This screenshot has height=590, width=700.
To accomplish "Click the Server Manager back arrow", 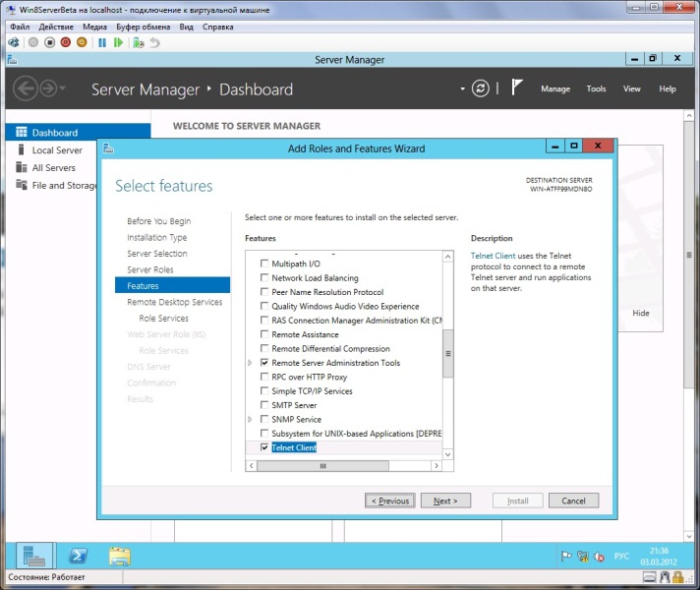I will [x=25, y=88].
